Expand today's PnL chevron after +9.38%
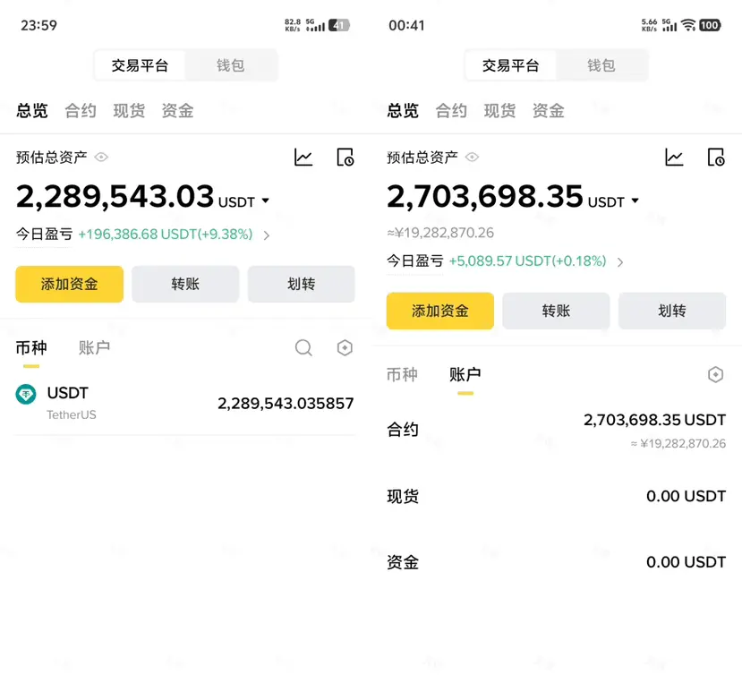 tap(267, 235)
